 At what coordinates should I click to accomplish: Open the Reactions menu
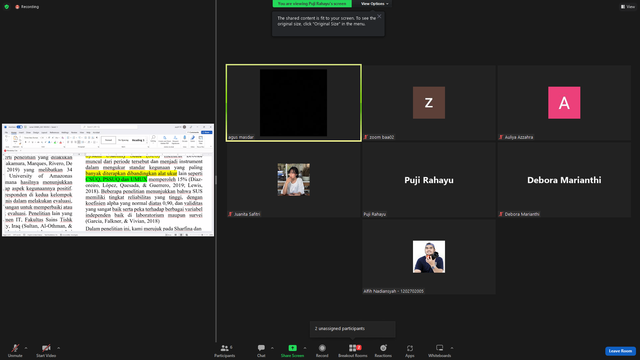pos(383,350)
